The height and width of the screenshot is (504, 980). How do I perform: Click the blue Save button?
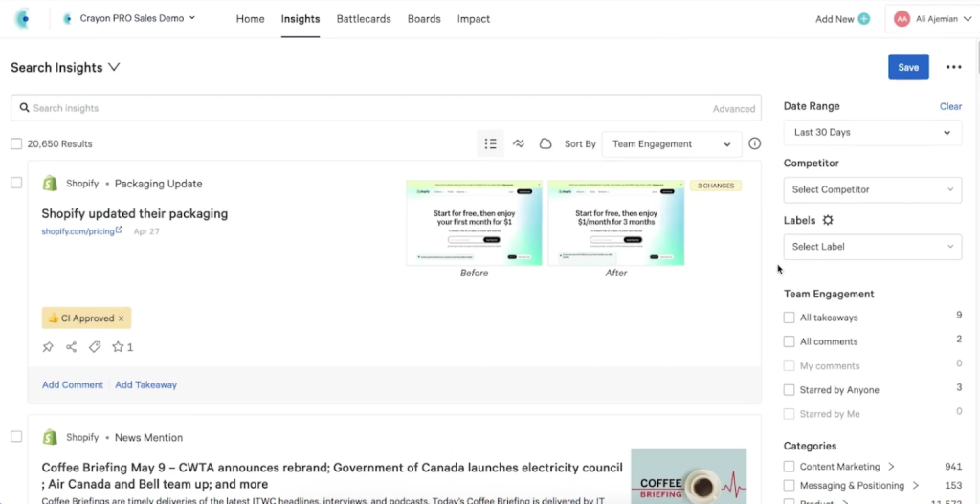(908, 67)
